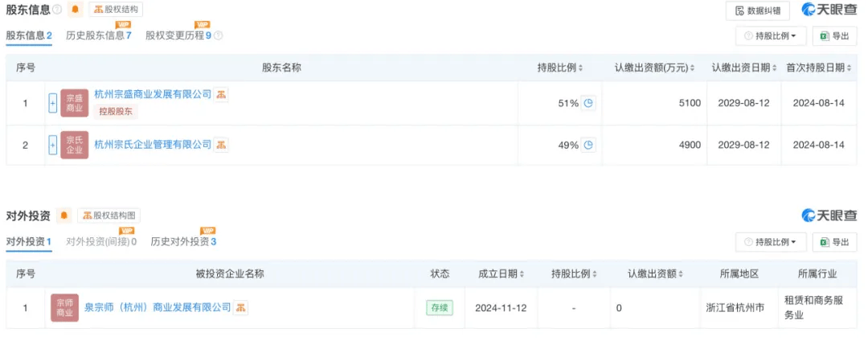The height and width of the screenshot is (341, 868).
Task: Export shareholder table with 导出 button
Action: (x=834, y=36)
